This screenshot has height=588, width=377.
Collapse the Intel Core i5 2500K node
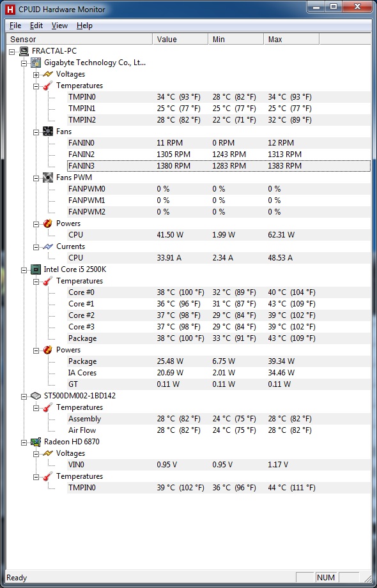(24, 269)
